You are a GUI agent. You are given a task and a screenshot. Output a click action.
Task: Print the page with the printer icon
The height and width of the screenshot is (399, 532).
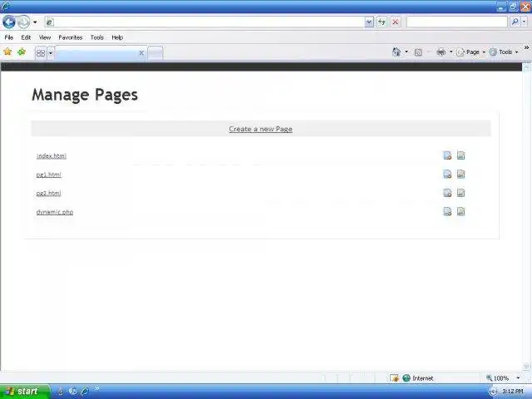(x=441, y=52)
